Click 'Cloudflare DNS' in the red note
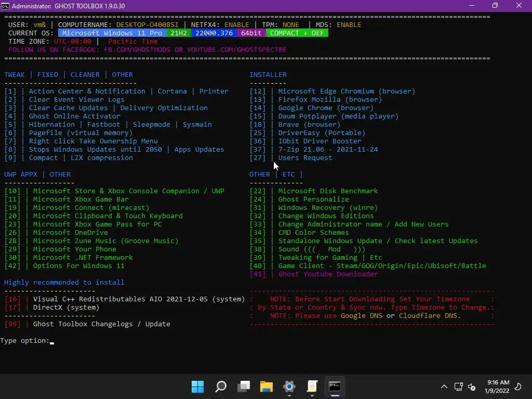 click(428, 315)
